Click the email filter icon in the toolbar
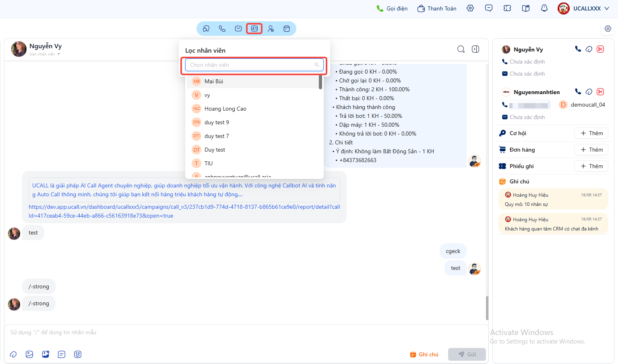The height and width of the screenshot is (364, 618). pos(238,29)
